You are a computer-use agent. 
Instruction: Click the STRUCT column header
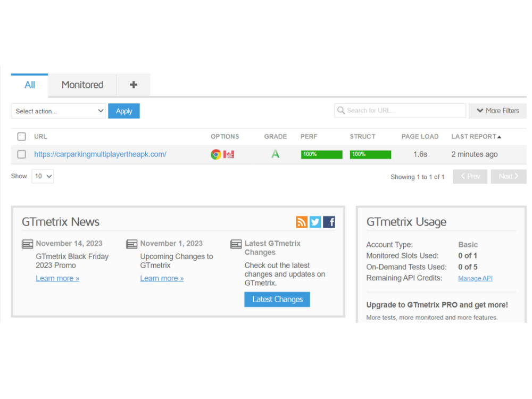click(x=363, y=136)
